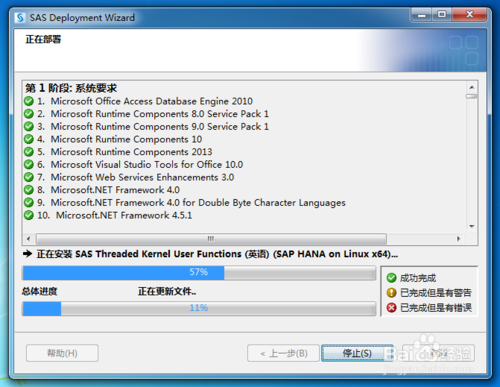Click green check beside Runtime Components 9.0 Service Pack 1
The image size is (500, 387).
[x=29, y=126]
